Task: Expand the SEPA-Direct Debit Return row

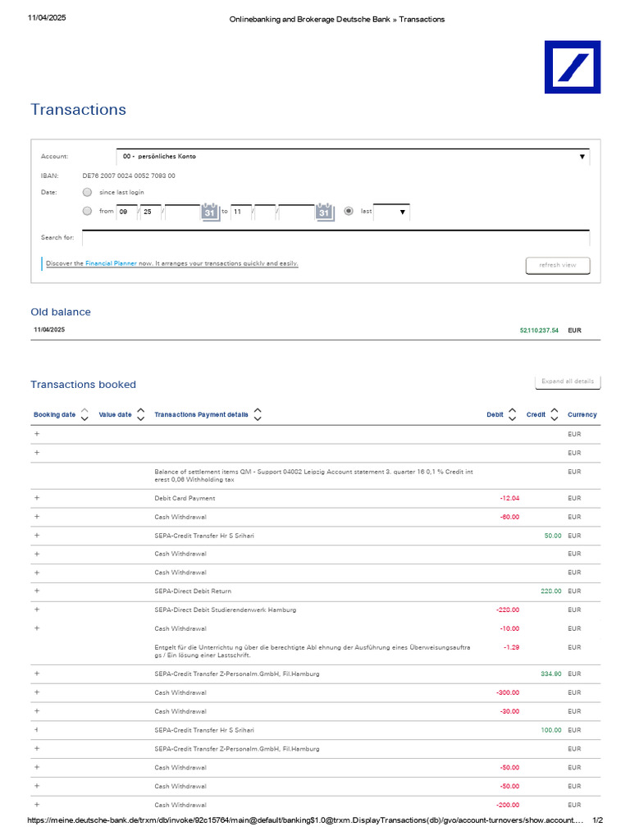Action: click(37, 591)
